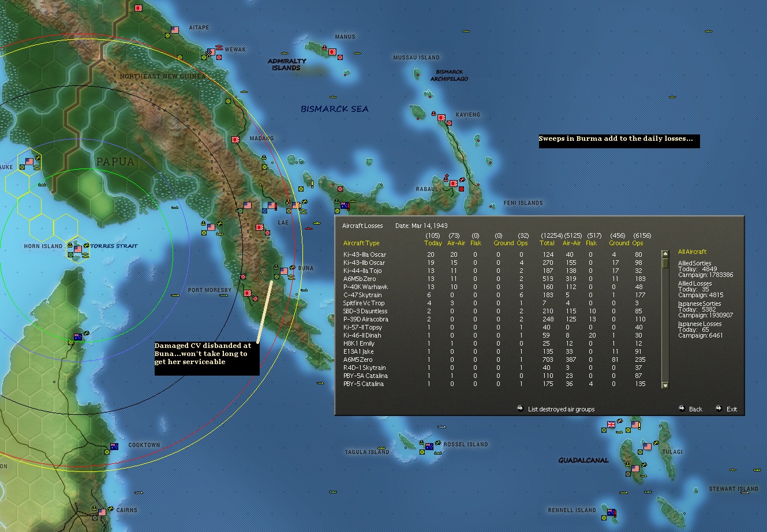Sort by the Aircraft Type column header

coord(361,243)
